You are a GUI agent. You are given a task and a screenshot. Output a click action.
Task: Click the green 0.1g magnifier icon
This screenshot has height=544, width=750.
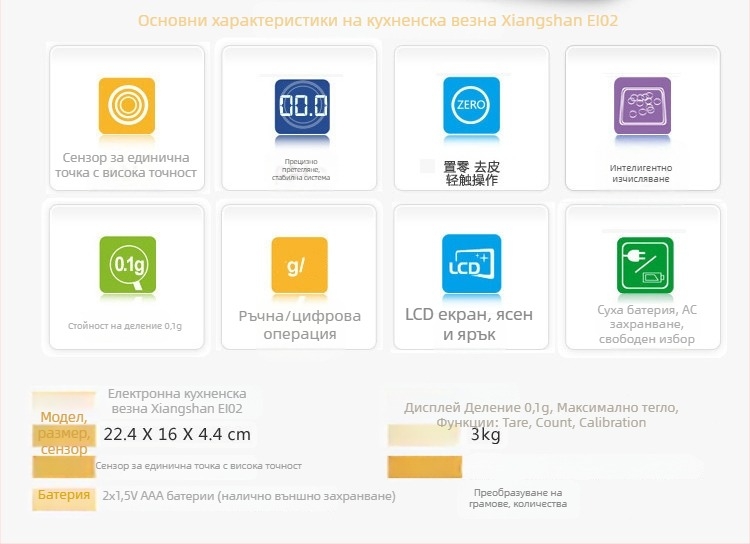pos(128,265)
